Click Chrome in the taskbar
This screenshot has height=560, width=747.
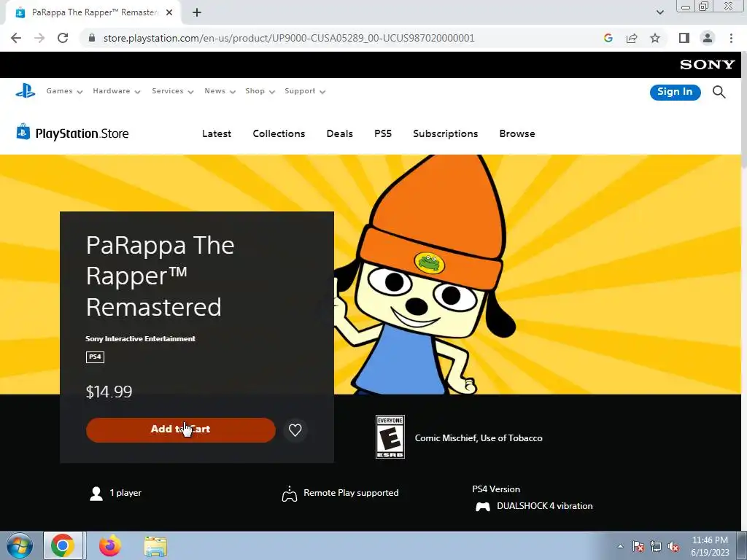[63, 545]
